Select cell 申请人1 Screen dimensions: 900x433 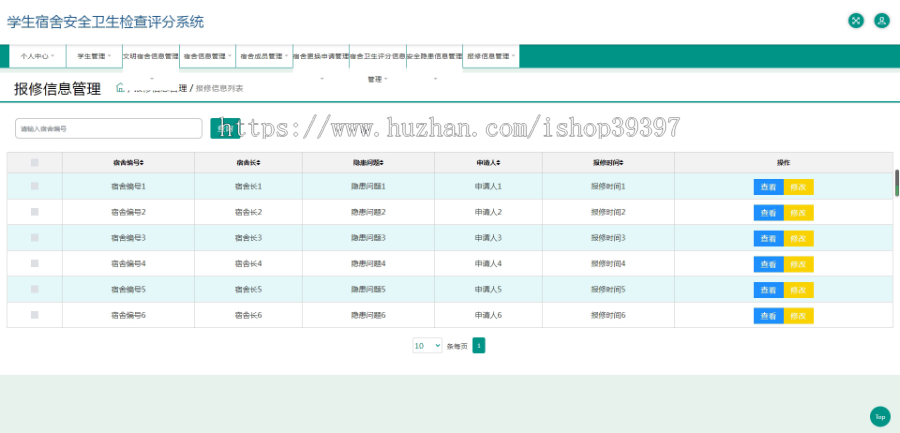click(x=488, y=186)
